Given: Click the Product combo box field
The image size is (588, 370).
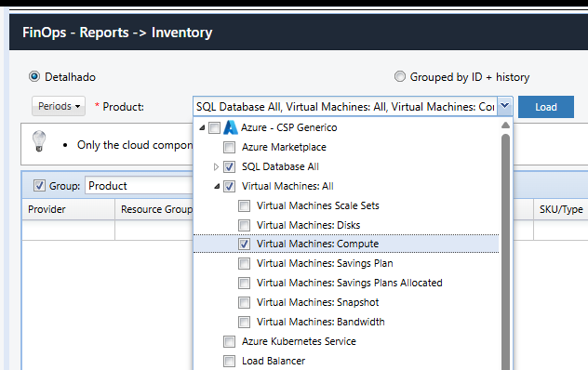Looking at the screenshot, I should click(x=345, y=107).
